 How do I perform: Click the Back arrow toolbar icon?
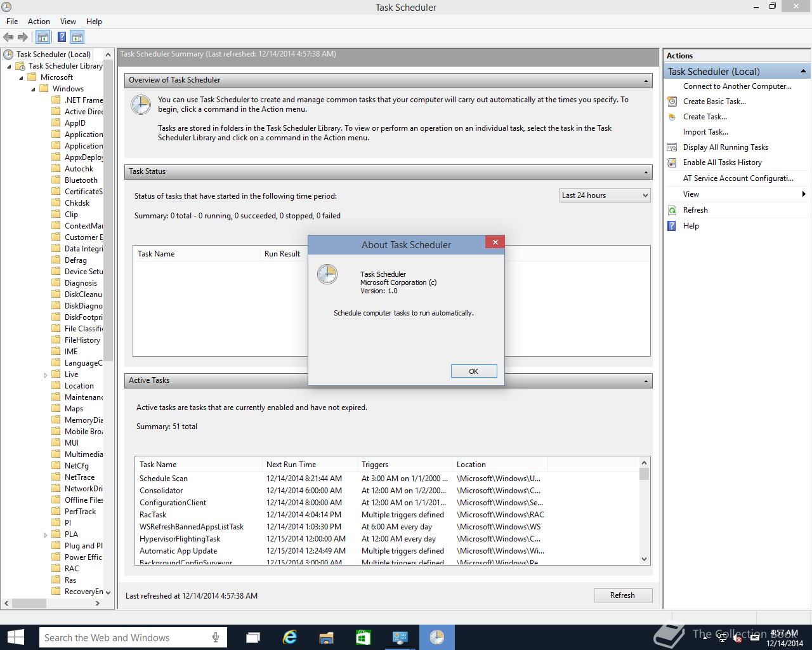pyautogui.click(x=9, y=37)
